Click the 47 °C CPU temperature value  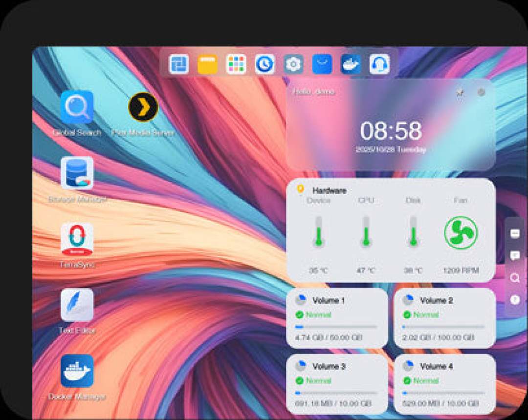pos(366,271)
